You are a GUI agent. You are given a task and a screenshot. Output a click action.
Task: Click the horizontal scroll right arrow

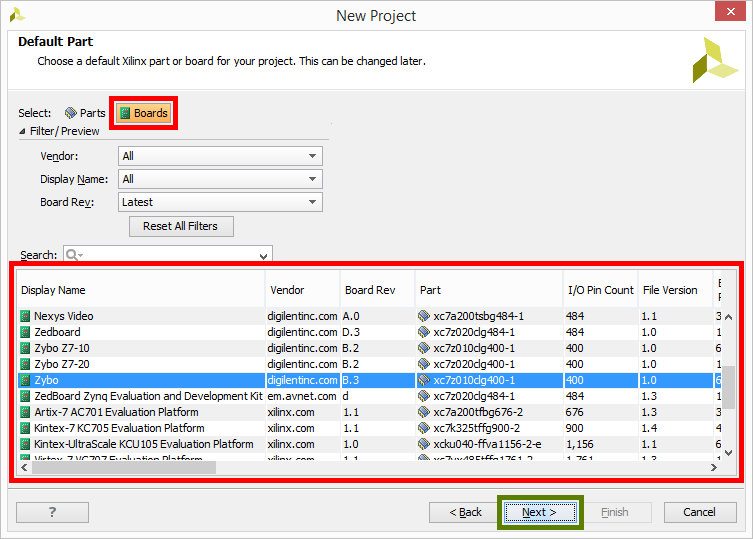(x=714, y=467)
